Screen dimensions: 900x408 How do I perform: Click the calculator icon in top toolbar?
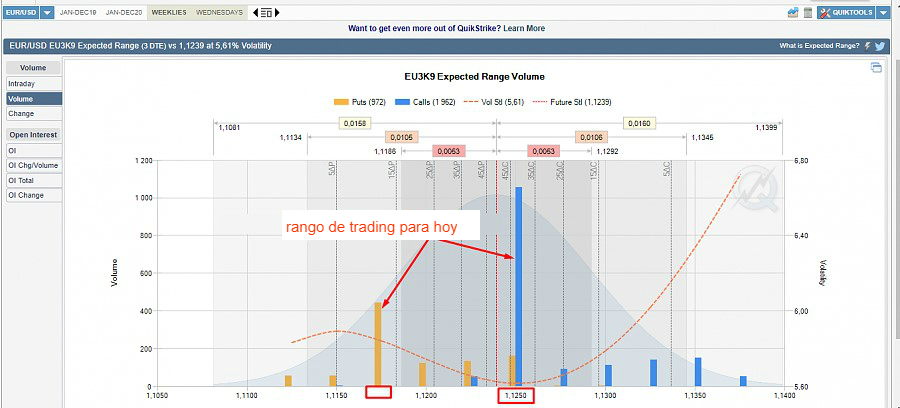point(808,12)
